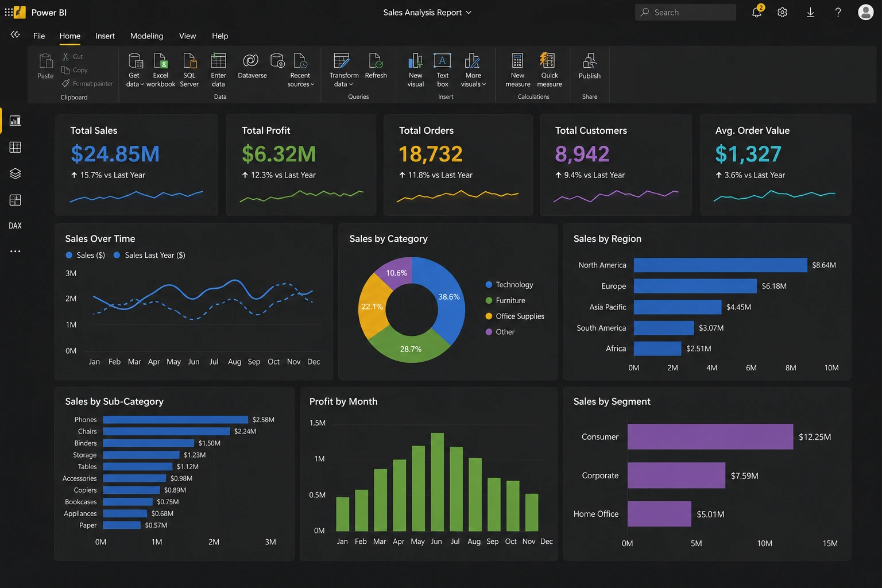Click the download arrow icon
The image size is (882, 588).
point(810,12)
